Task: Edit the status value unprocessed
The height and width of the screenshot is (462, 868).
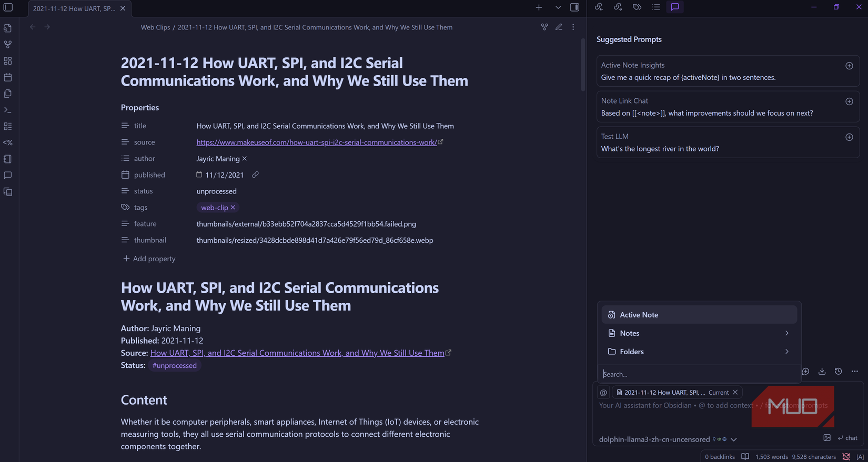Action: [217, 191]
